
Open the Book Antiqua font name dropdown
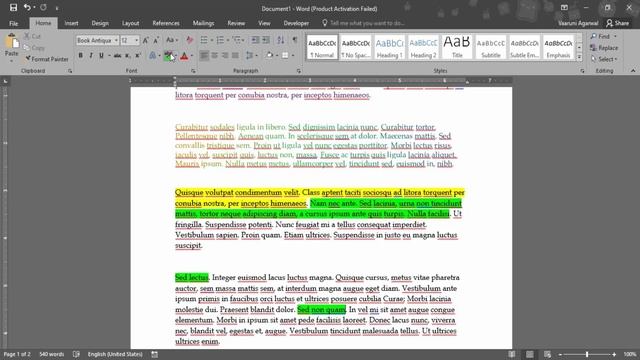116,40
